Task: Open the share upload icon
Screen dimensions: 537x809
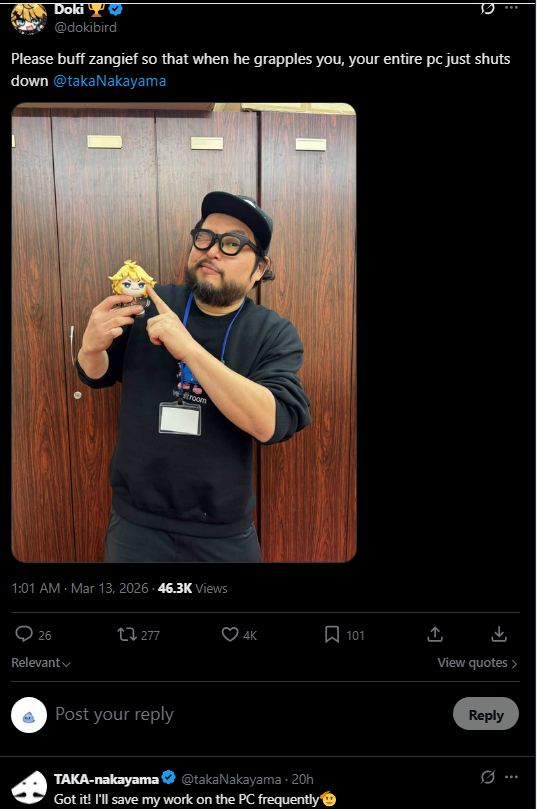Action: click(435, 634)
